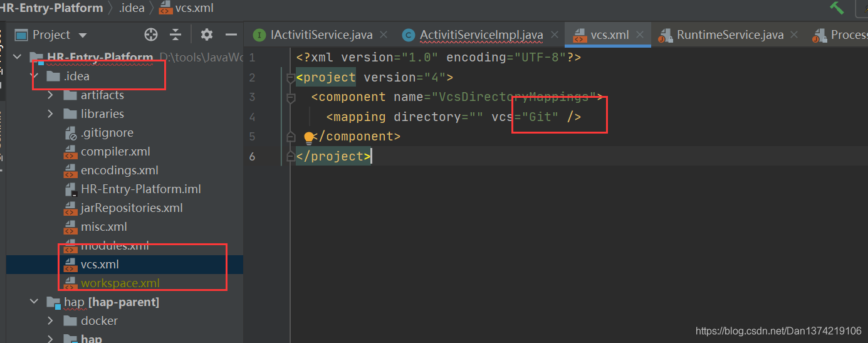Close the vcs.xml tab
This screenshot has width=868, height=343.
coord(640,34)
